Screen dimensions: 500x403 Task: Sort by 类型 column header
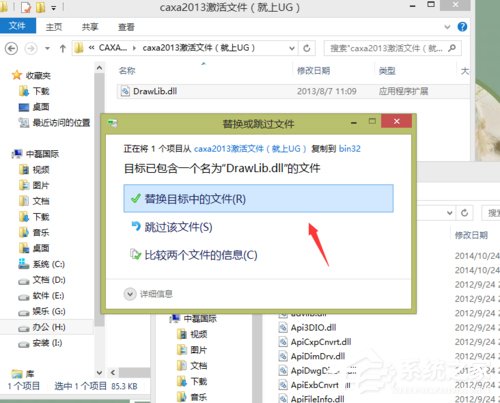387,71
